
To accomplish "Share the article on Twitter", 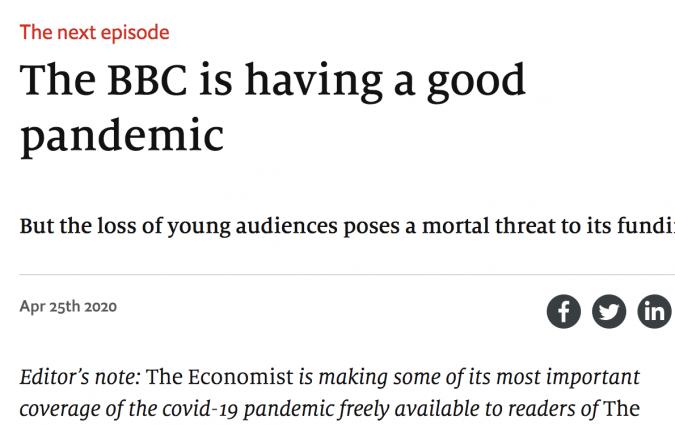I will pyautogui.click(x=609, y=311).
